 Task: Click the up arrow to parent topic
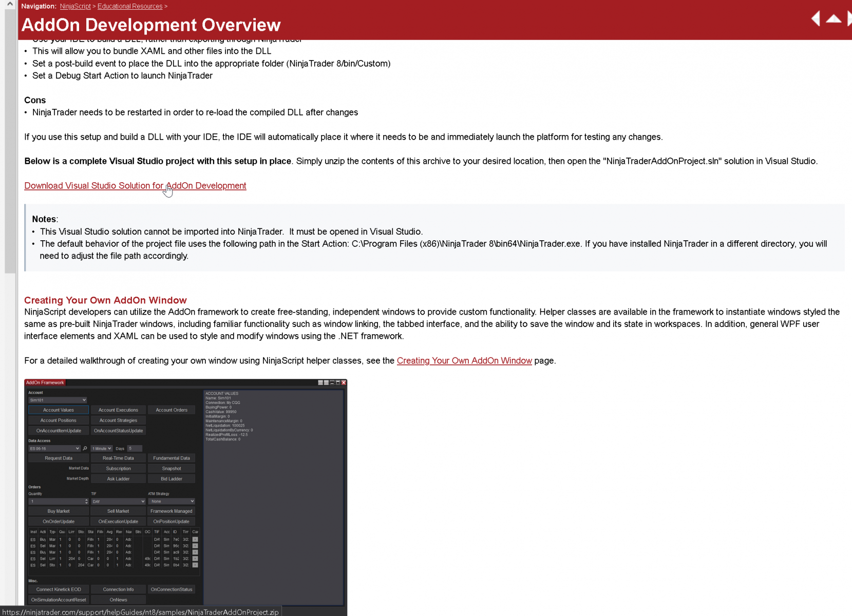(834, 19)
